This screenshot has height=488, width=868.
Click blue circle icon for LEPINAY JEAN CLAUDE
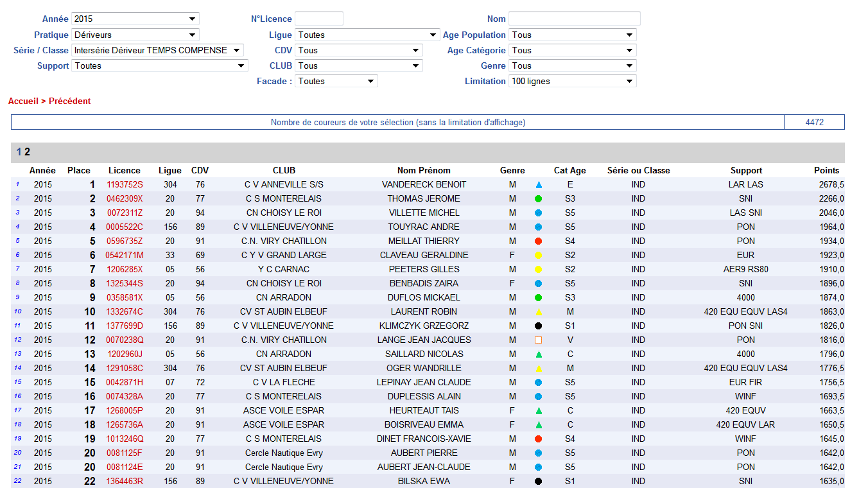[539, 383]
